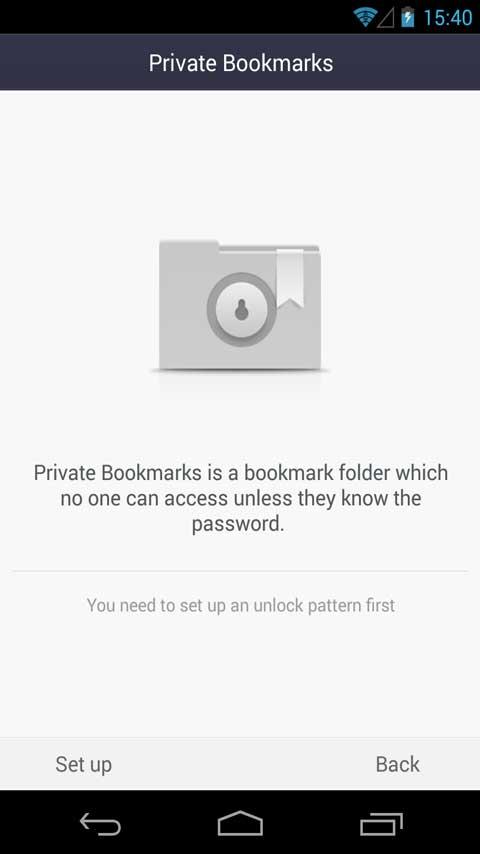Image resolution: width=480 pixels, height=854 pixels.
Task: Tap the keyhole lock circle on folder
Action: pyautogui.click(x=241, y=309)
